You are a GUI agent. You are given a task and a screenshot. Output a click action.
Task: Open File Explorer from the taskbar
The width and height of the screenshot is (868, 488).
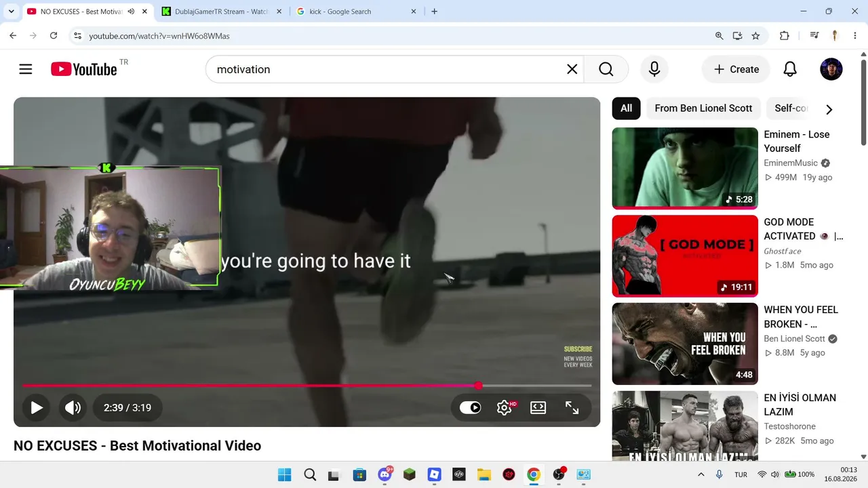pos(484,474)
